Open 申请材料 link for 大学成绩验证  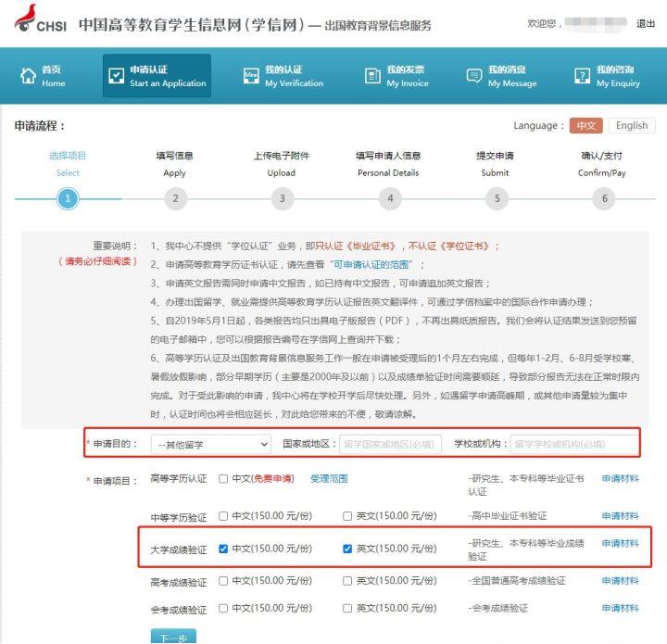620,543
